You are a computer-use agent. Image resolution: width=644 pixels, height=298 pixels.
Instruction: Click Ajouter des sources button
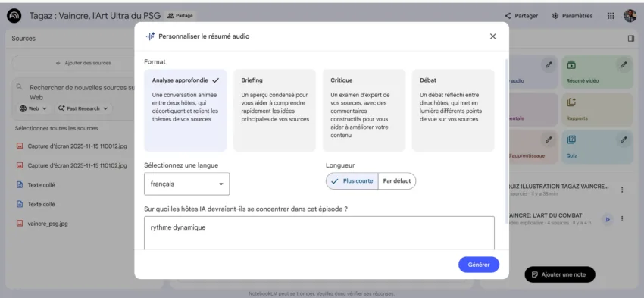pyautogui.click(x=83, y=63)
